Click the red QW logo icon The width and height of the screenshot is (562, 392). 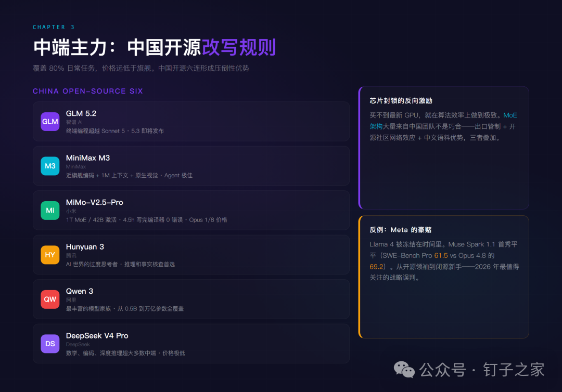coord(50,299)
